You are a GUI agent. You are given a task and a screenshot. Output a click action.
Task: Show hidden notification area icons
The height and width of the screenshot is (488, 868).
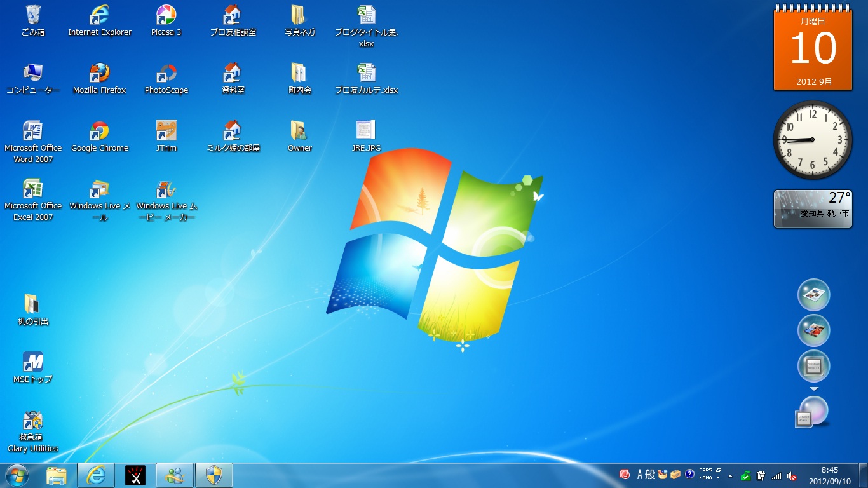(x=731, y=475)
